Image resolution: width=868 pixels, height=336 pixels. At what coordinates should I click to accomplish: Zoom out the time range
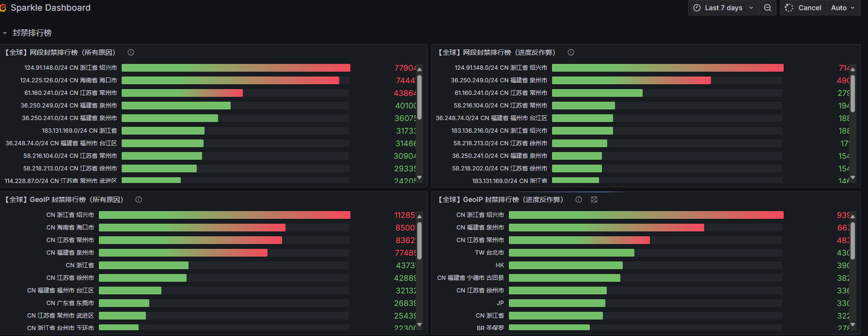767,8
